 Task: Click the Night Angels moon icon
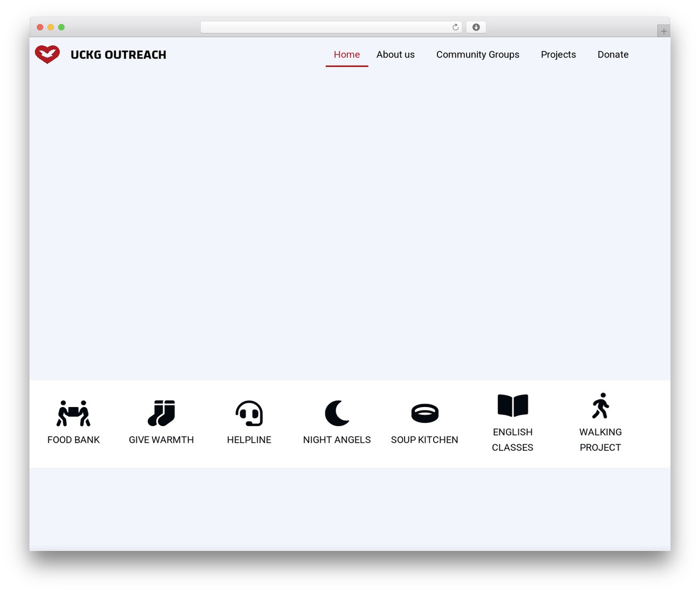pyautogui.click(x=337, y=413)
